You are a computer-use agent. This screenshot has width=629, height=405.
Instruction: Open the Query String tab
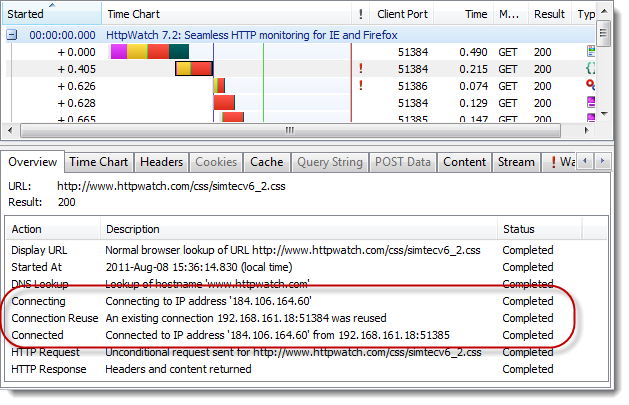[x=330, y=162]
